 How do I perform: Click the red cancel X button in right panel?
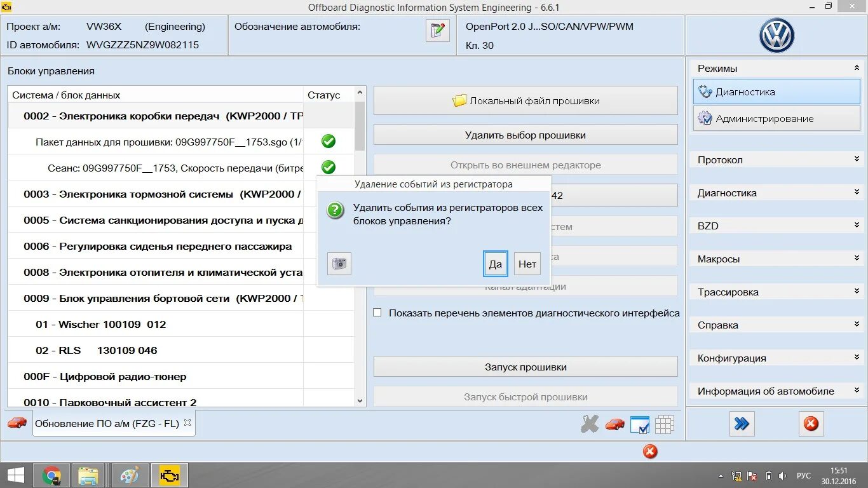[811, 424]
